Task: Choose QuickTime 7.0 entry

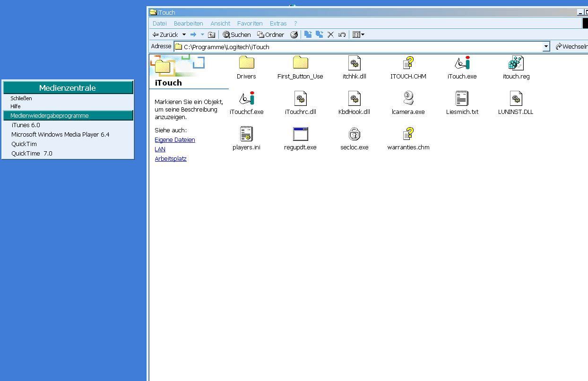Action: coord(32,154)
